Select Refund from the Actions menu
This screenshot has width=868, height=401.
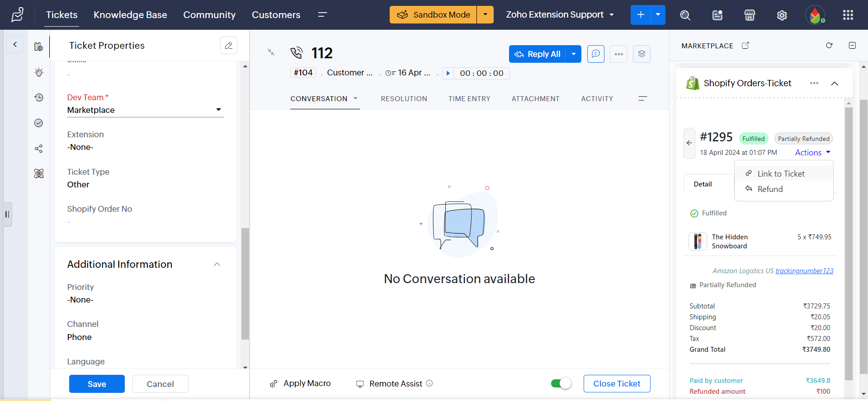click(770, 189)
